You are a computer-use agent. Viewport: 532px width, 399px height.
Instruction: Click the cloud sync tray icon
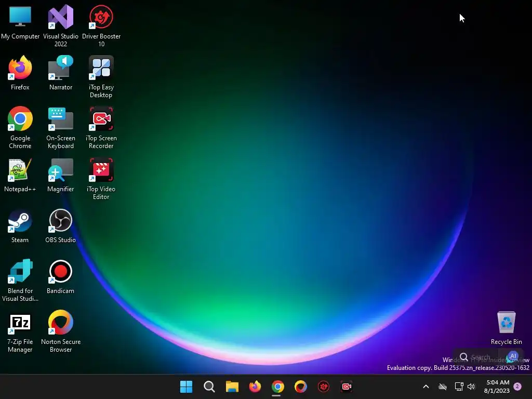(443, 387)
